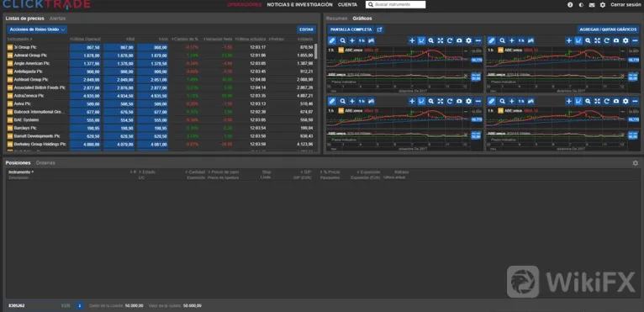Screen dimensions: 644x312
Task: Click the price list vertical scrollbar
Action: (x=316, y=51)
